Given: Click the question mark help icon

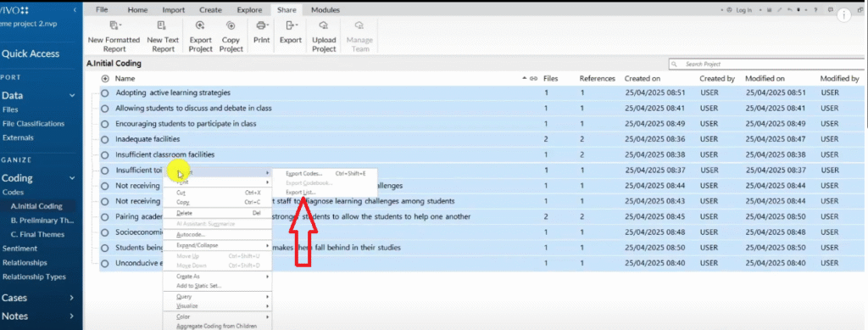Looking at the screenshot, I should [x=815, y=10].
